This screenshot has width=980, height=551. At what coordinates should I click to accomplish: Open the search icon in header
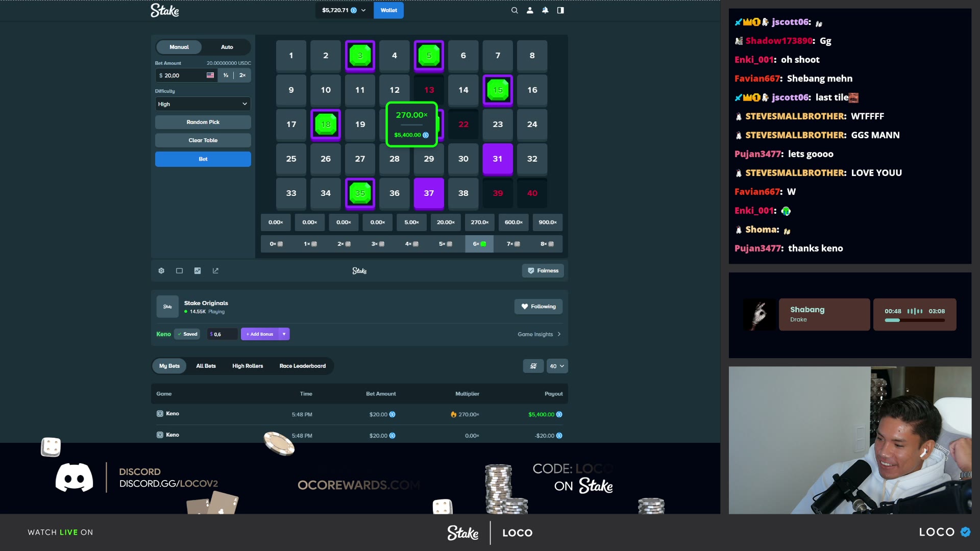pyautogui.click(x=514, y=10)
